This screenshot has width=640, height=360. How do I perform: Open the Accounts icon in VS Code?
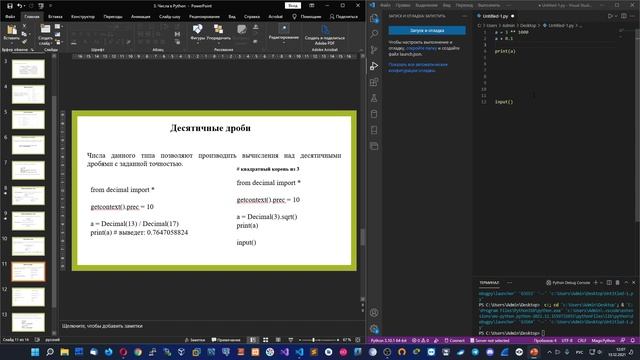coord(374,313)
